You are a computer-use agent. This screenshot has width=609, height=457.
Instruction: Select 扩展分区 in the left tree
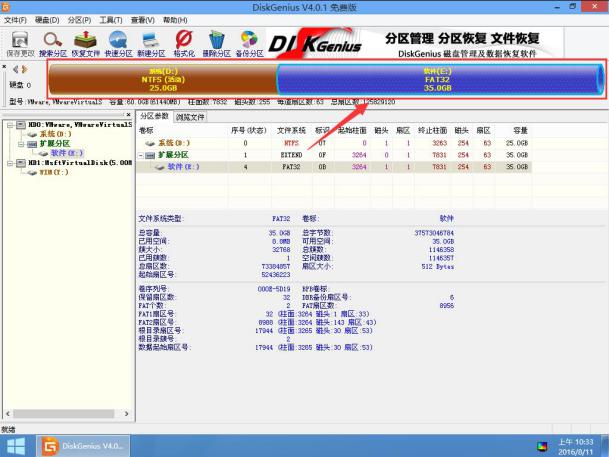55,144
